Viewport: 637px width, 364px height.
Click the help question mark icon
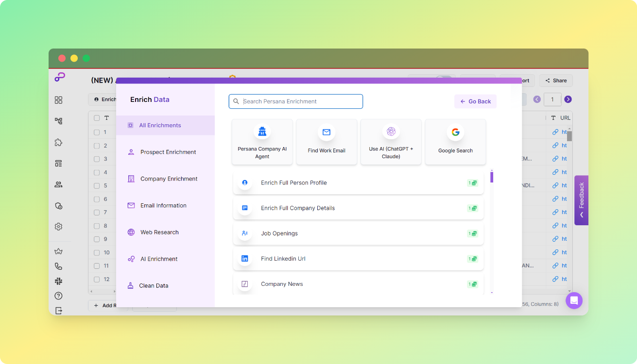(58, 296)
